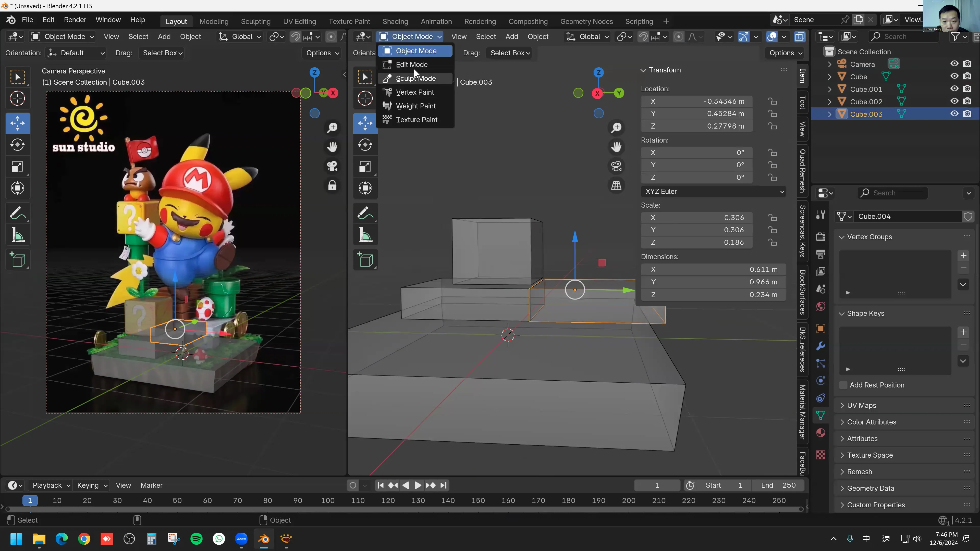Select the Rotate tool

click(x=18, y=144)
